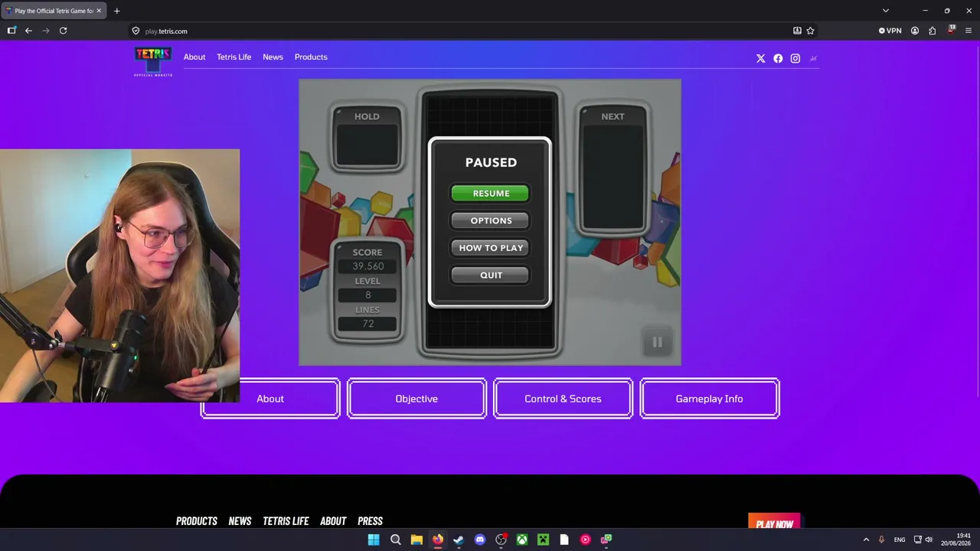Open the white document app in taskbar

tap(564, 540)
